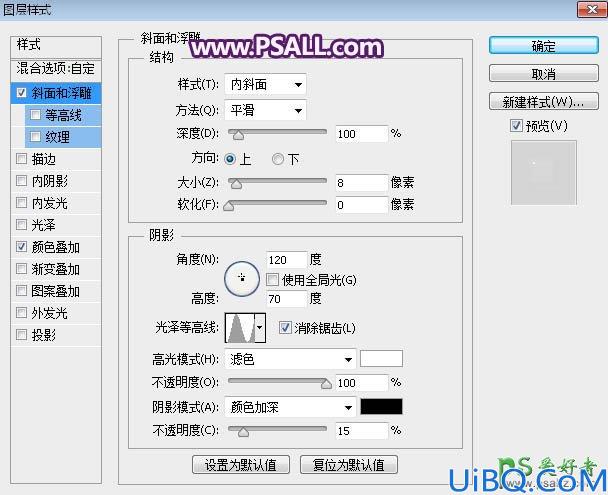This screenshot has width=608, height=495.
Task: Tick the 投影 checkbox
Action: coord(21,335)
